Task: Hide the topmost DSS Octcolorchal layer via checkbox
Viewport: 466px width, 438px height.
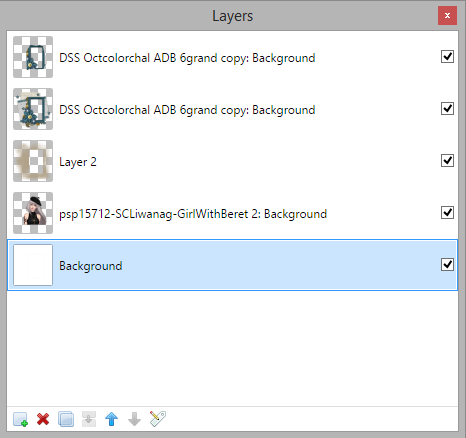Action: [x=447, y=57]
